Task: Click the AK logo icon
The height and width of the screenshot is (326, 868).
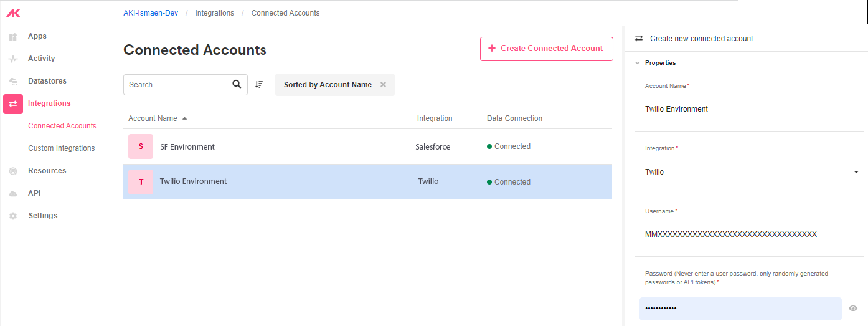Action: tap(13, 13)
